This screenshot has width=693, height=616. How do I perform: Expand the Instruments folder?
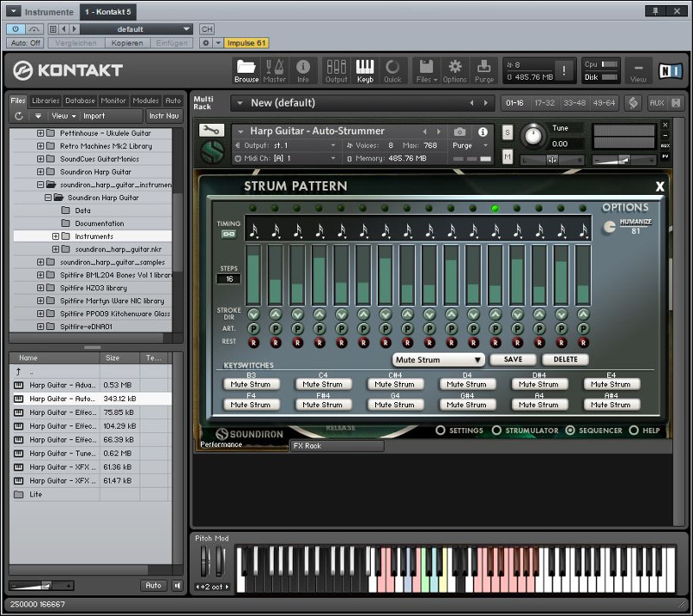coord(55,237)
